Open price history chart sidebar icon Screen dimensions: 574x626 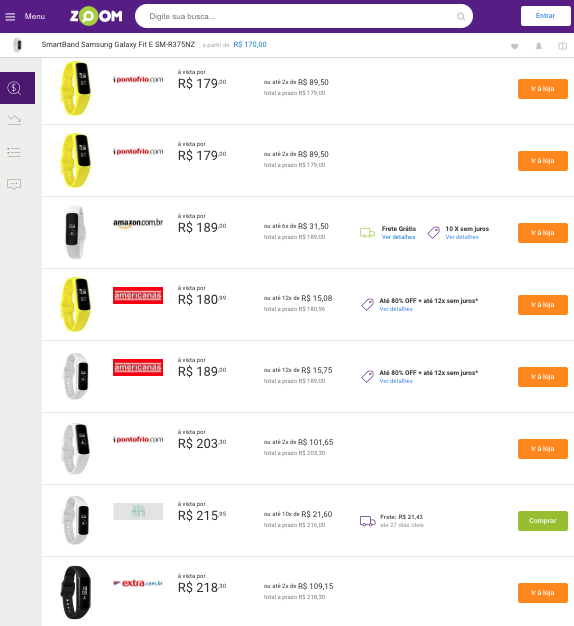[14, 120]
